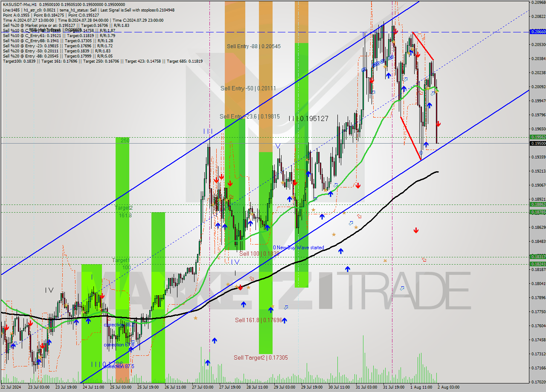546x392 pixels.
Task: Click the '31 Jul 03:00' time label
Action: point(366,387)
